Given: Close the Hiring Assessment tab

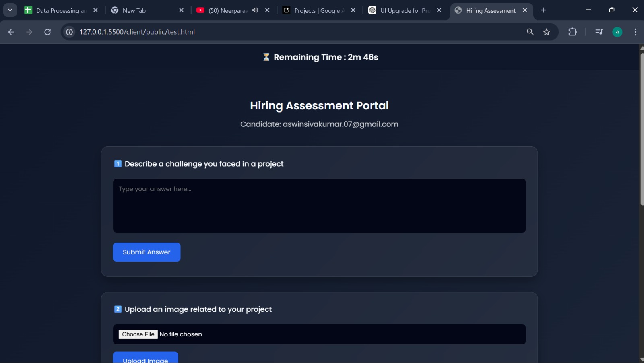Looking at the screenshot, I should click(x=525, y=10).
